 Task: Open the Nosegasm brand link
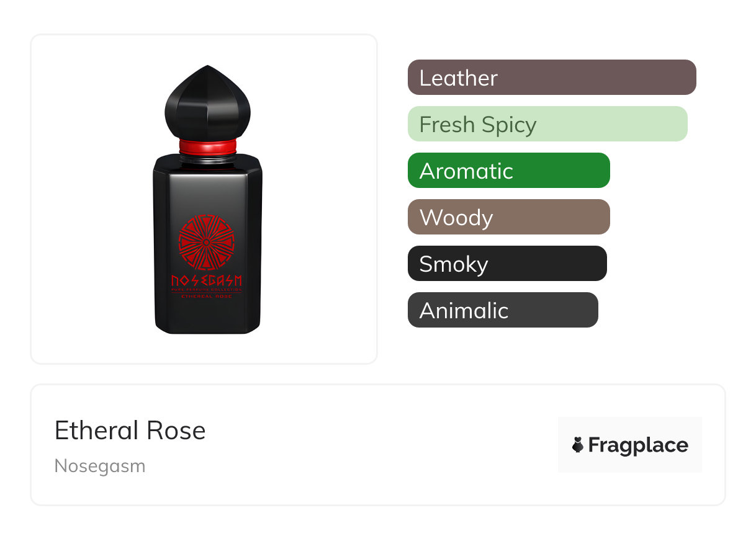click(100, 466)
